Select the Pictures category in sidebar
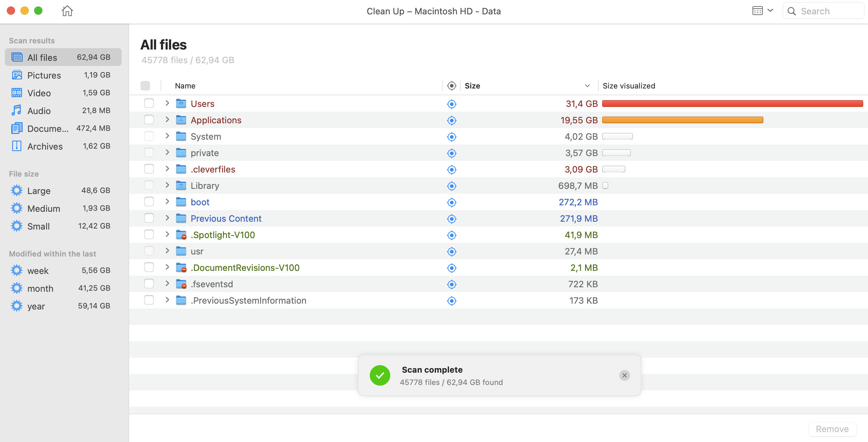The image size is (868, 442). pyautogui.click(x=45, y=75)
